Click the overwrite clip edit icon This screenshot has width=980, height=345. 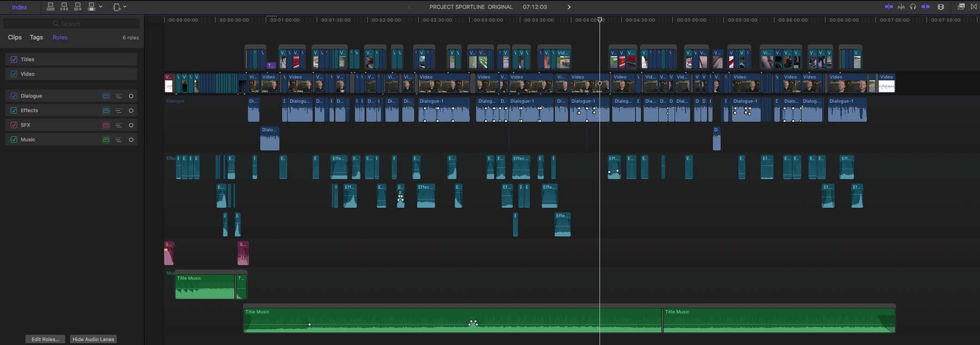[91, 7]
